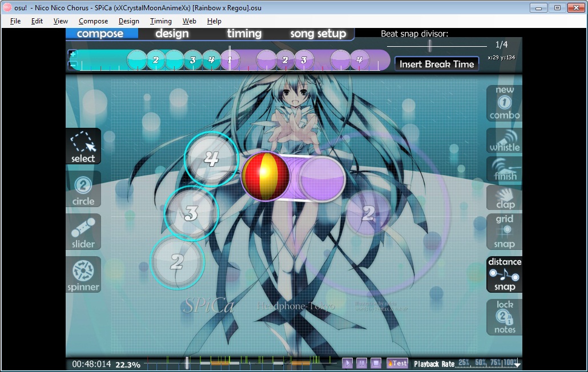Click the red and yellow slider ball
Viewport: 588px width, 372px height.
(x=265, y=176)
